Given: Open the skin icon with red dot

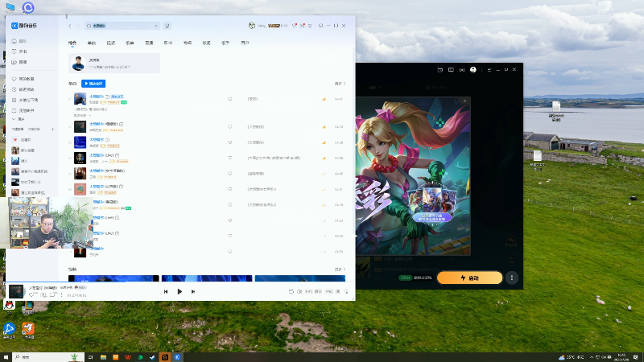Looking at the screenshot, I should pos(294,26).
